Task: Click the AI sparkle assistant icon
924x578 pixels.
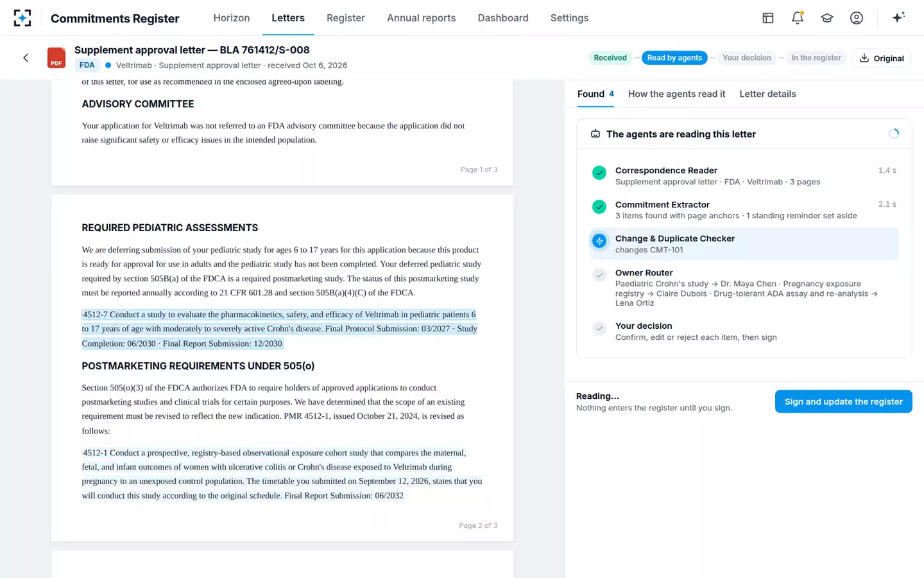Action: (x=898, y=17)
